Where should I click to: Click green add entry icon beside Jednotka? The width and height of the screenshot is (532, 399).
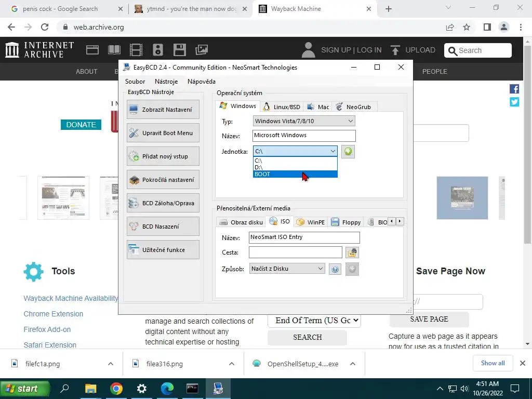(348, 151)
